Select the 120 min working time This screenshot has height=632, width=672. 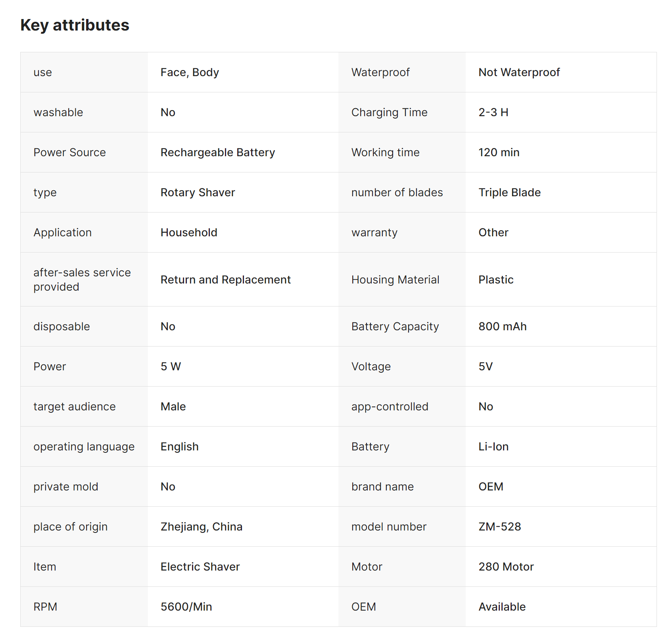[499, 153]
